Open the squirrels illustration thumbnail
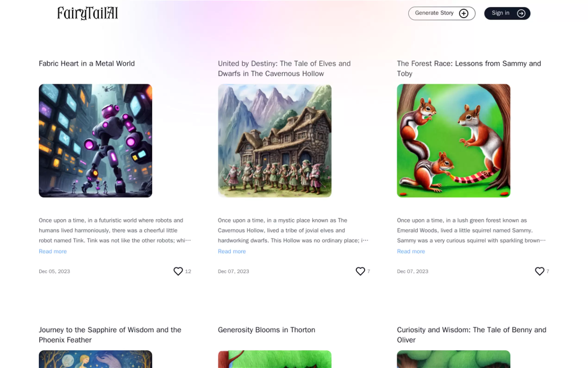588x368 pixels. (x=454, y=141)
